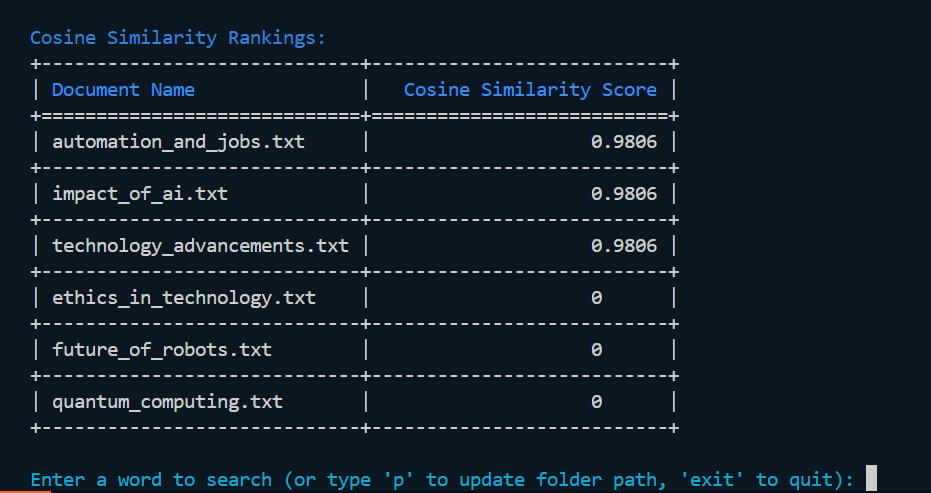Click the 0 score for quantum_computing.txt
Viewport: 931px width, 493px height.
click(x=597, y=402)
